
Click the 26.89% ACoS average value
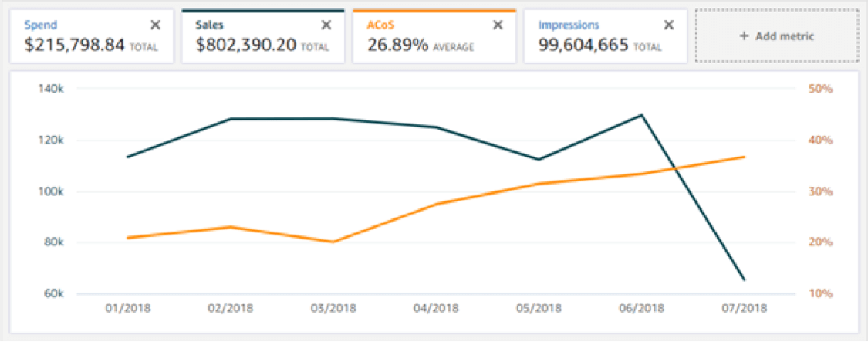pyautogui.click(x=397, y=46)
